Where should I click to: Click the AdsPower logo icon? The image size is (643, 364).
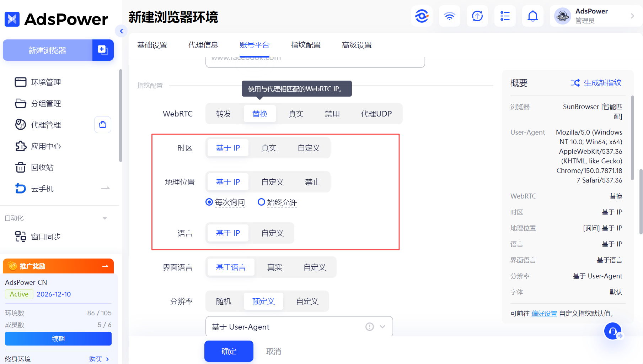click(x=12, y=19)
